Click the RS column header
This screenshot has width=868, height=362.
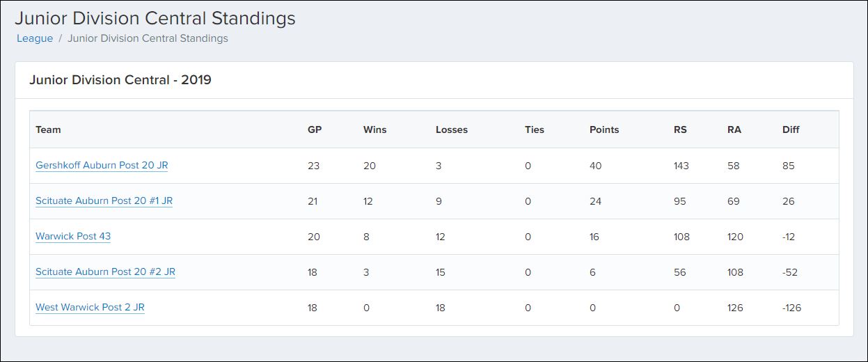(680, 129)
